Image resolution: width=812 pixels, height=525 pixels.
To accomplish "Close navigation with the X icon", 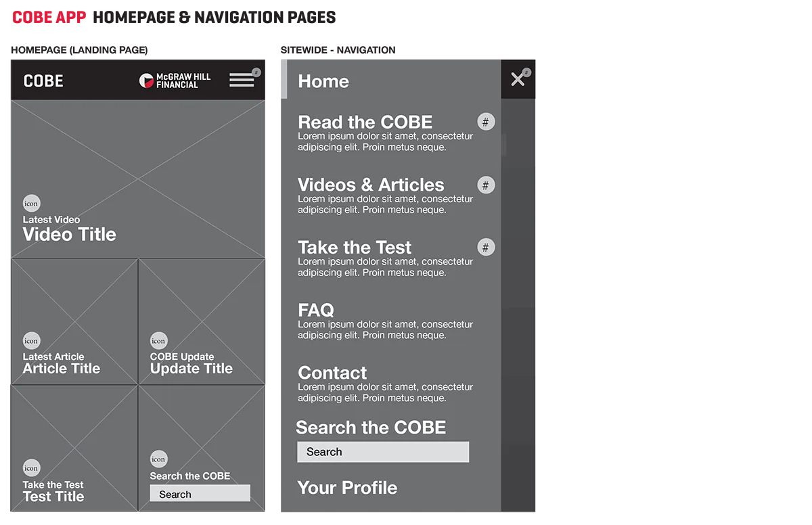I will [518, 79].
